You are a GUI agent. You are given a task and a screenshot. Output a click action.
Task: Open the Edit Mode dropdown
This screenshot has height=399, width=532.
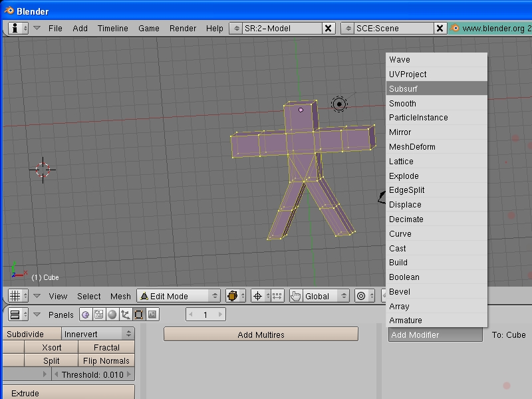pyautogui.click(x=178, y=296)
